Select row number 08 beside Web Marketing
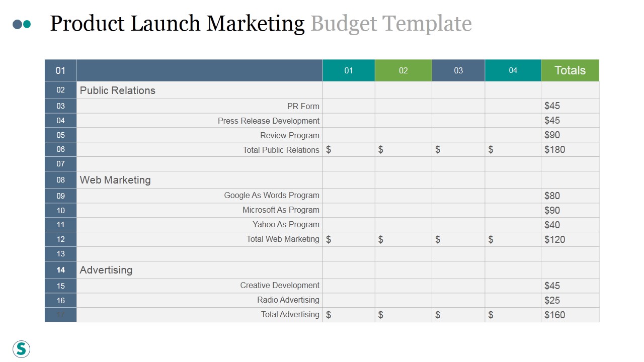This screenshot has height=362, width=644. tap(60, 180)
